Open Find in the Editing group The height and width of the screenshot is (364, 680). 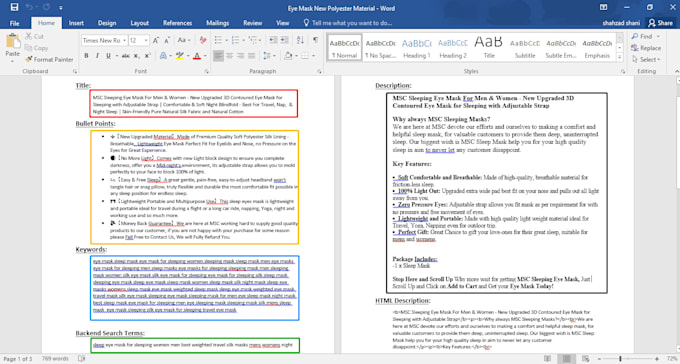click(x=642, y=36)
